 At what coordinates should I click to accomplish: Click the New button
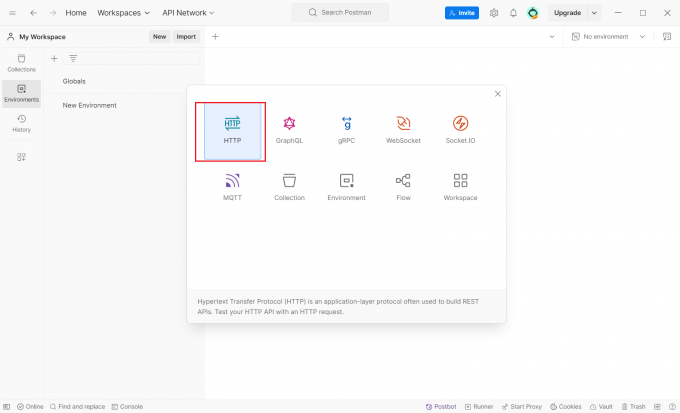coord(159,36)
